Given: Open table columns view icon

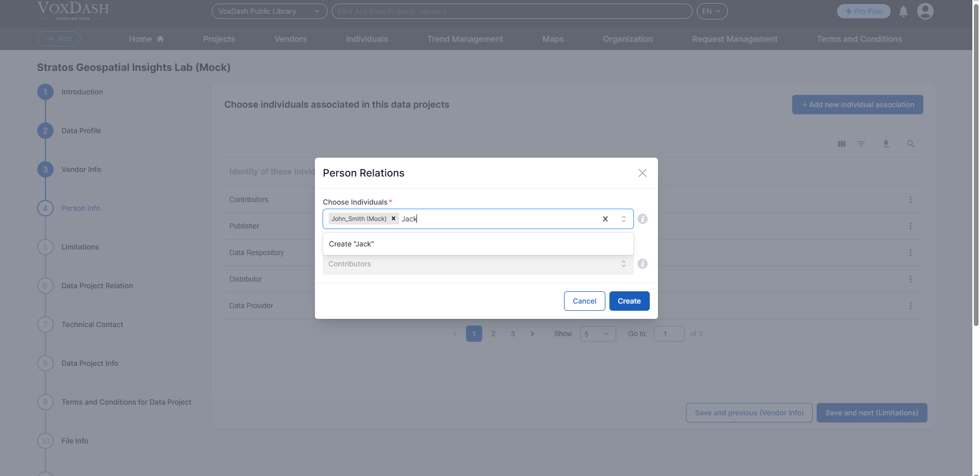Looking at the screenshot, I should (x=841, y=144).
